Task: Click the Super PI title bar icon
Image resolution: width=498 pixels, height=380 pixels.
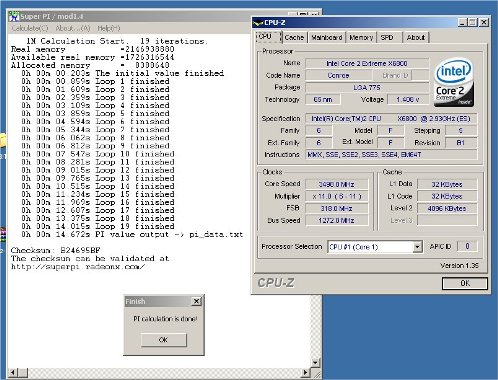Action: point(14,16)
